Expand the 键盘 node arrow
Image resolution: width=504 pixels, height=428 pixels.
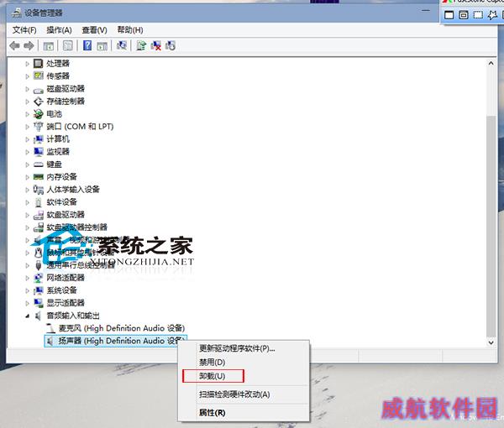tap(28, 164)
